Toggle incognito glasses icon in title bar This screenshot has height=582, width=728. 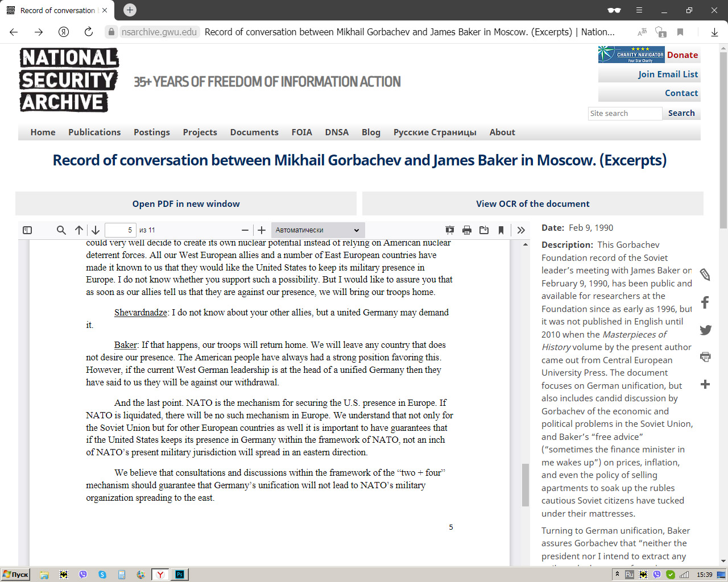tap(614, 10)
